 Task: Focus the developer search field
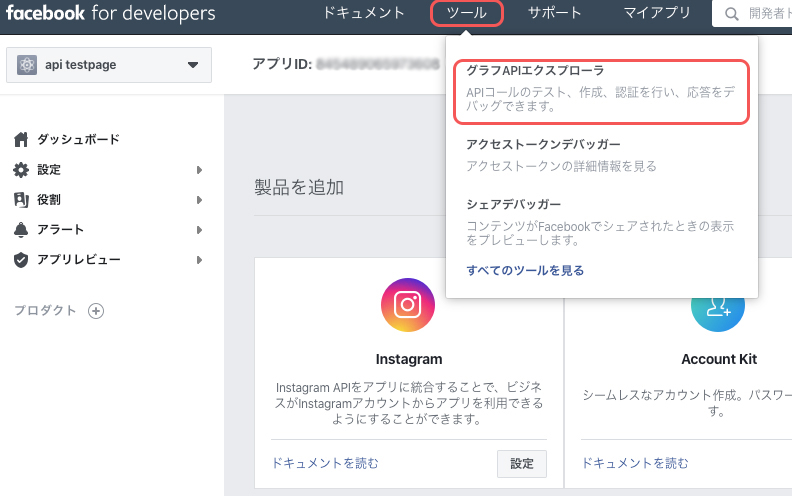(x=752, y=14)
